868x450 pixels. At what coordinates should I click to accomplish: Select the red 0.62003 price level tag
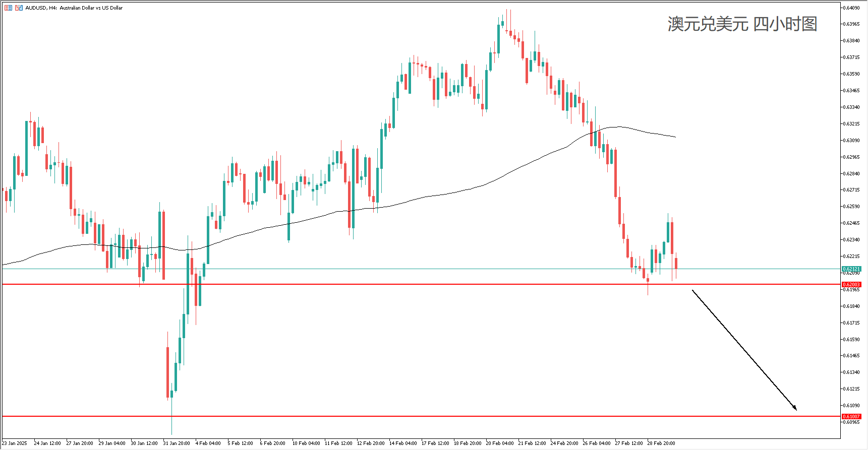(x=851, y=285)
